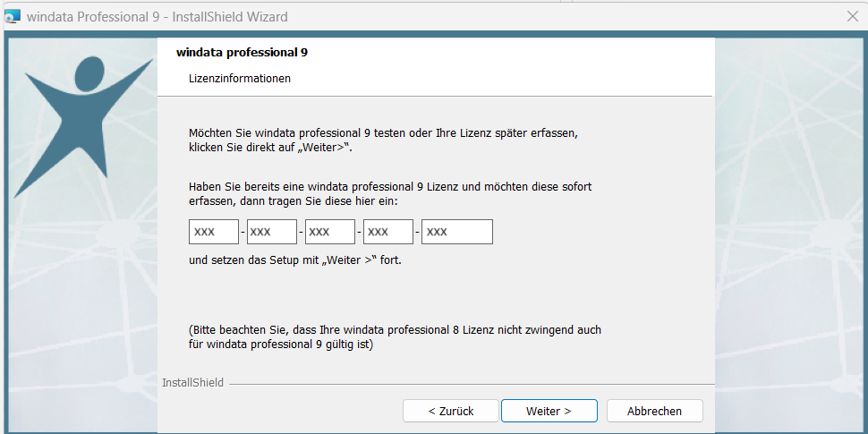
Task: Select the second license key field
Action: coord(272,232)
